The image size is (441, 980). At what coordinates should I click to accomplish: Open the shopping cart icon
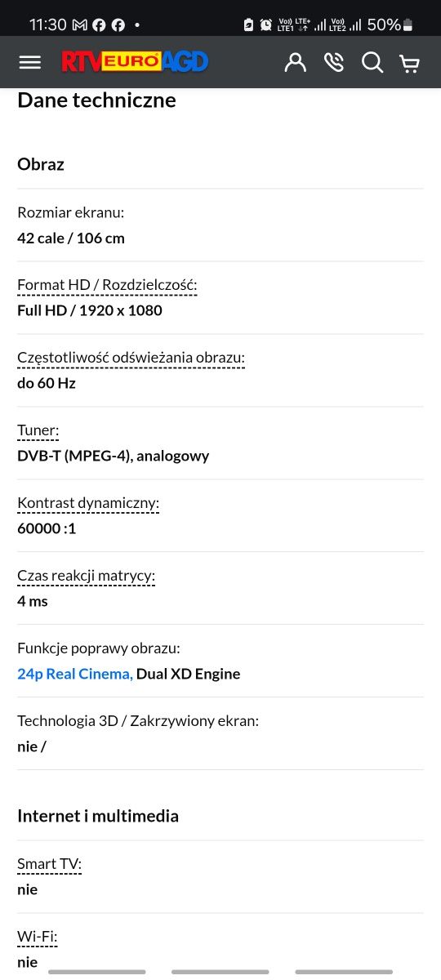click(x=410, y=63)
